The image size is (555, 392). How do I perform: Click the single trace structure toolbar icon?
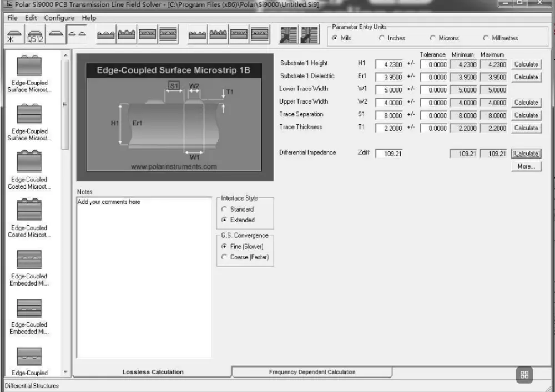coord(56,35)
